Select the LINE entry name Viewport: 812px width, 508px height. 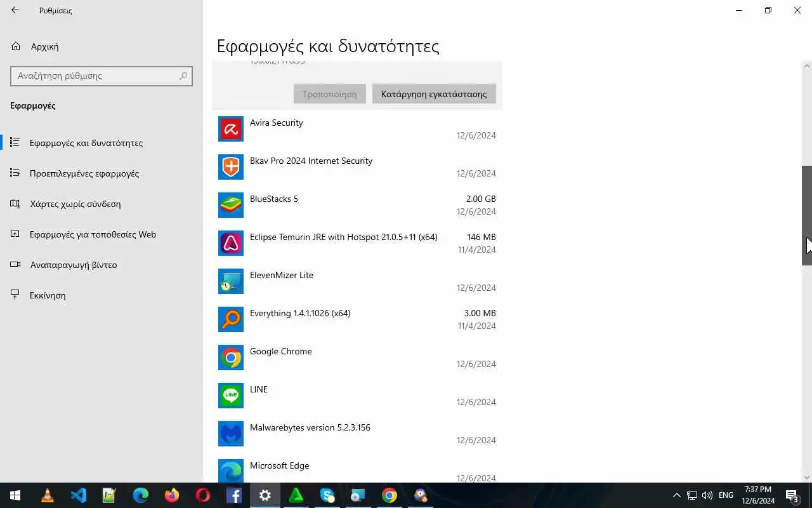[259, 389]
